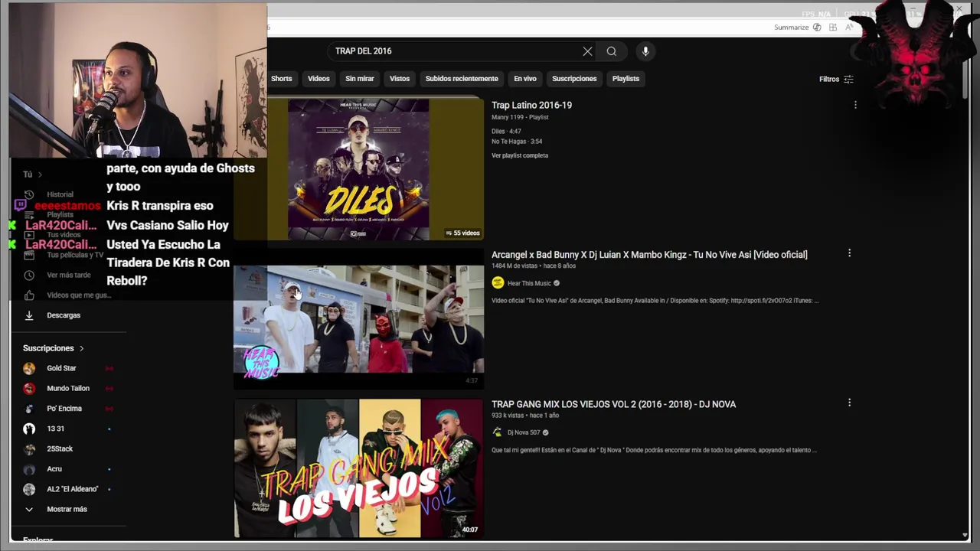Select the Shorts filter chip
This screenshot has height=551, width=980.
coord(280,79)
